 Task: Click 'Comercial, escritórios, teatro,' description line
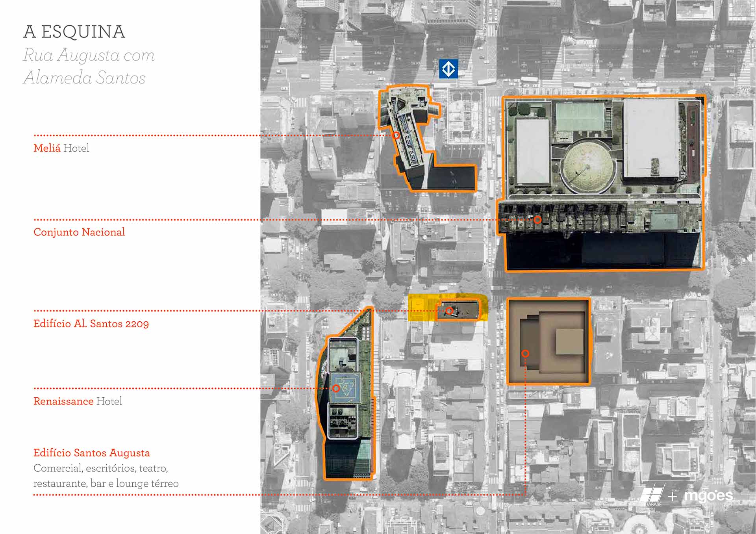click(101, 468)
